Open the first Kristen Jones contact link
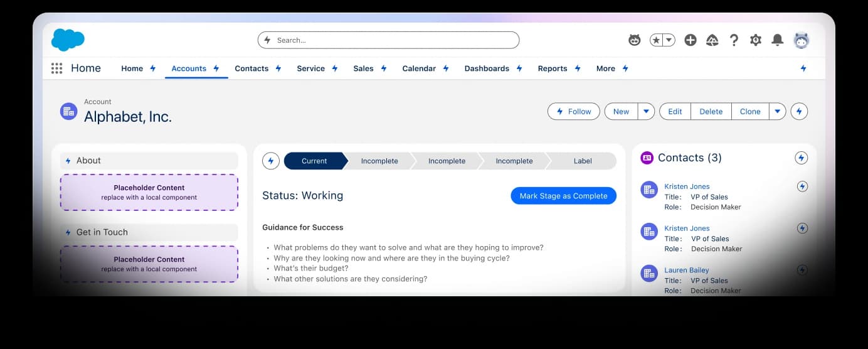Screen dimensions: 868x349 click(687, 186)
